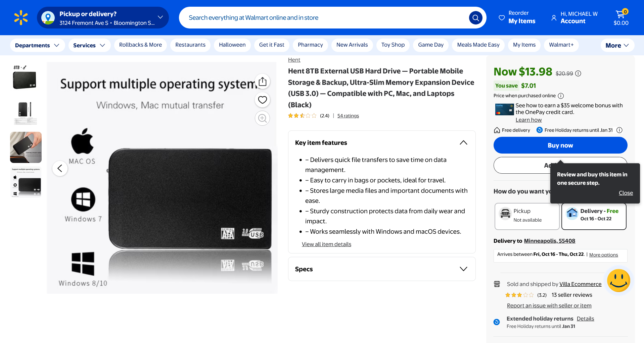Click the search magnifier button
This screenshot has height=343, width=644.
[x=475, y=18]
